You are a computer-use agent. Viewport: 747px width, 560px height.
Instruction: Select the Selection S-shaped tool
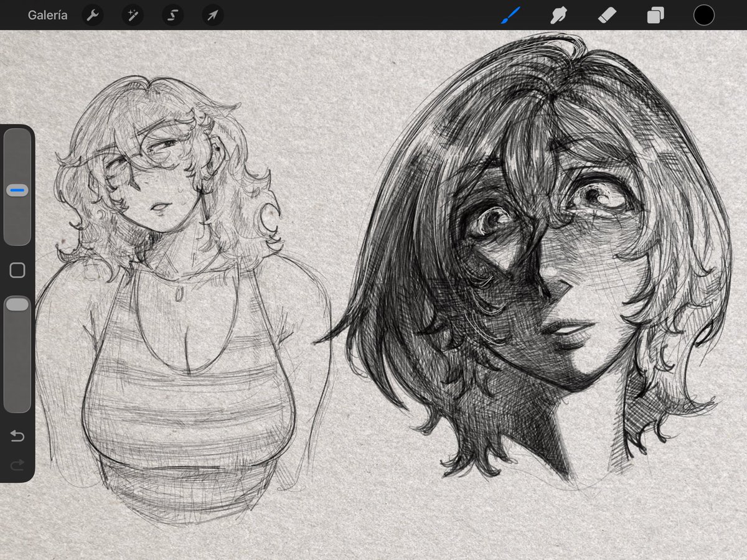(172, 15)
